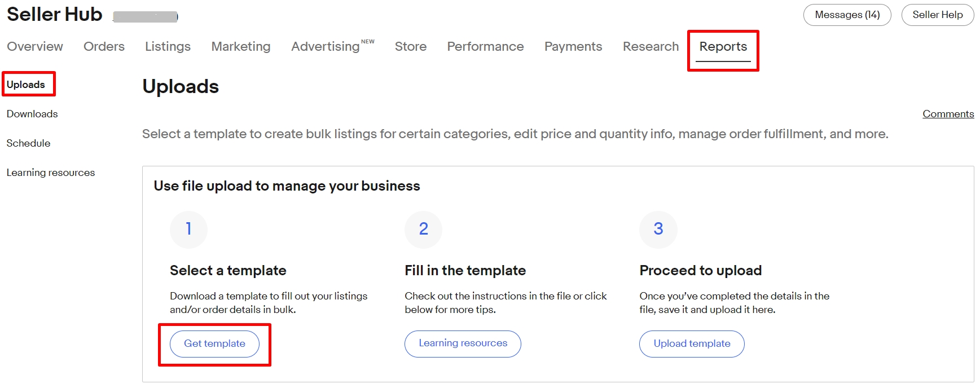Return to the Overview tab
980x388 pixels.
34,47
